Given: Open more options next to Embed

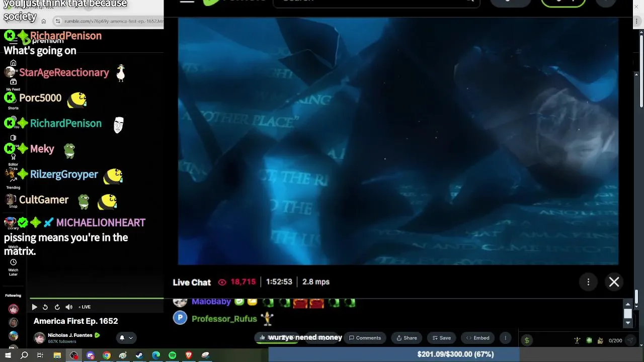Looking at the screenshot, I should coord(505,338).
